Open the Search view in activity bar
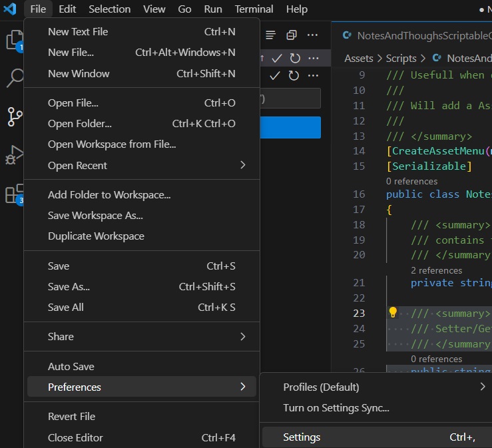Viewport: 492px width, 448px height. click(x=13, y=79)
